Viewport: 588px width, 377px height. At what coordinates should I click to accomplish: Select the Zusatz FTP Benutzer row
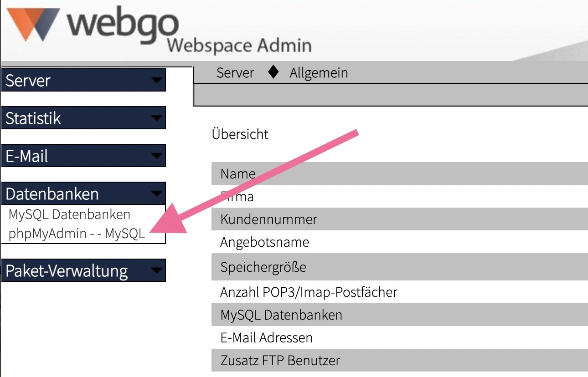[x=280, y=360]
